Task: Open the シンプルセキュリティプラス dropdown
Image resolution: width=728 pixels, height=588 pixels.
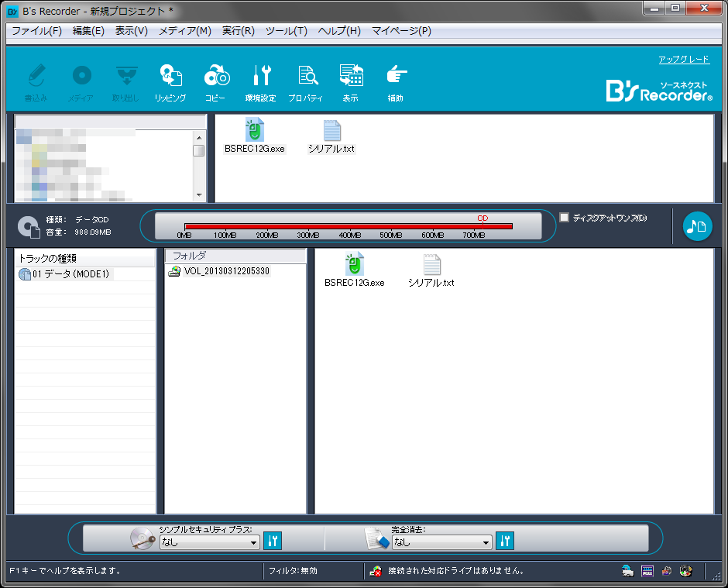Action: pos(209,542)
